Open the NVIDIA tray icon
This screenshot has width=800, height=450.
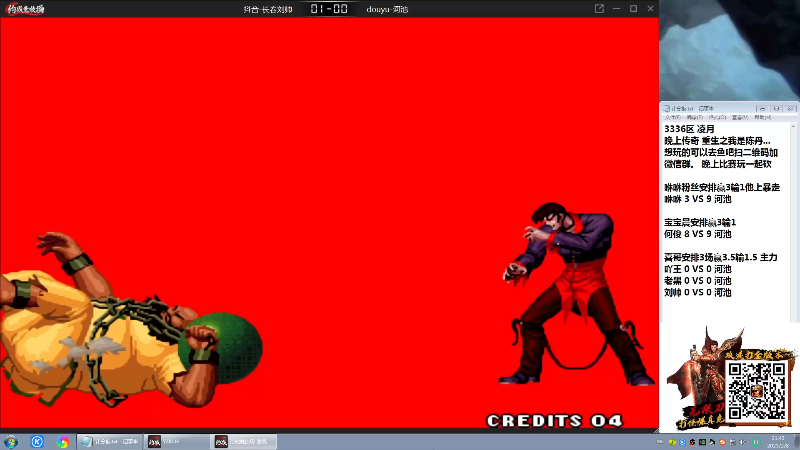click(x=702, y=442)
